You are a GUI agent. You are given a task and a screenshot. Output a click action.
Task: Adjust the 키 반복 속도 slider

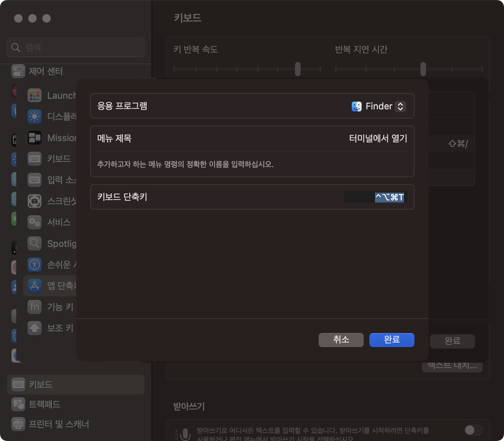tap(298, 69)
